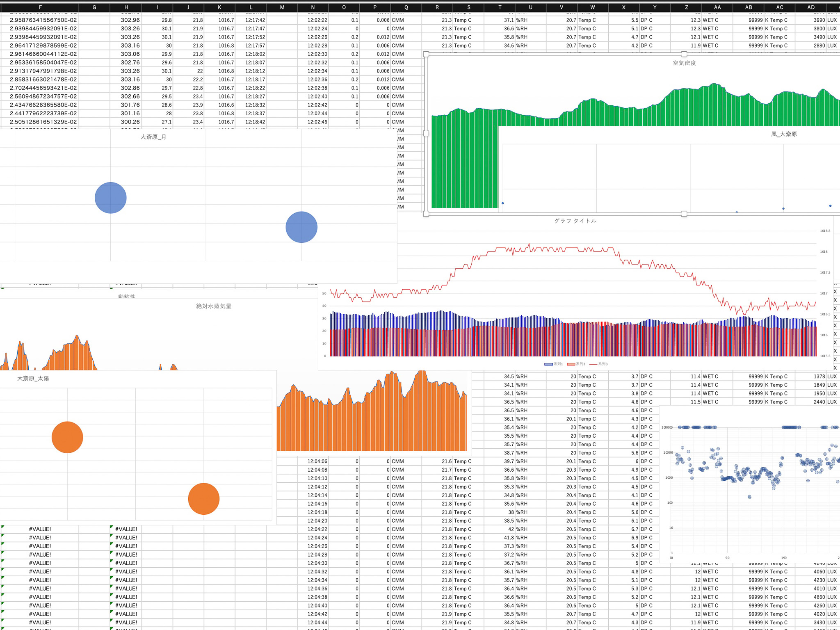Image resolution: width=840 pixels, height=630 pixels.
Task: Select column AD header
Action: point(811,7)
